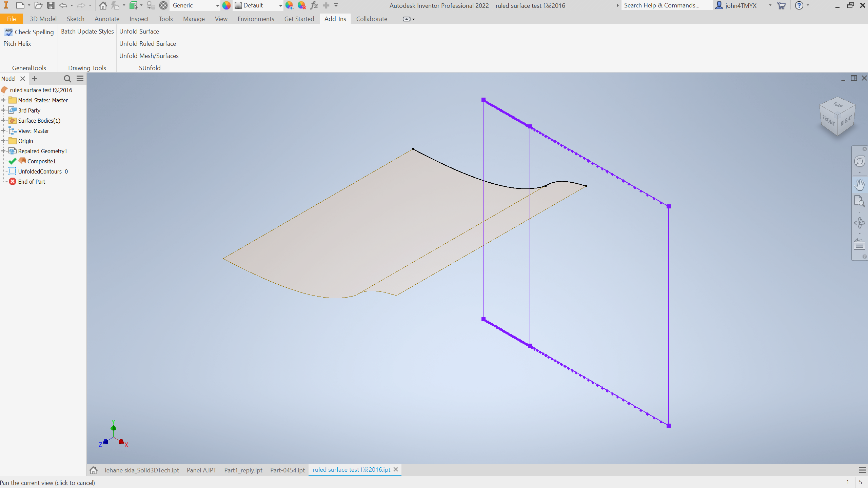
Task: Expand the Surface Bodies(1) tree node
Action: point(3,121)
